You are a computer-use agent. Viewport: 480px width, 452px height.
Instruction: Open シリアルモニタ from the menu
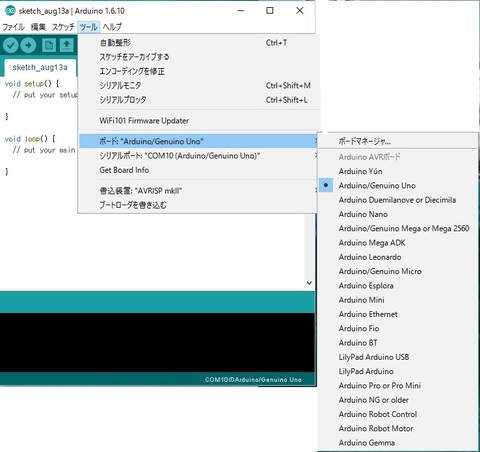pos(198,86)
